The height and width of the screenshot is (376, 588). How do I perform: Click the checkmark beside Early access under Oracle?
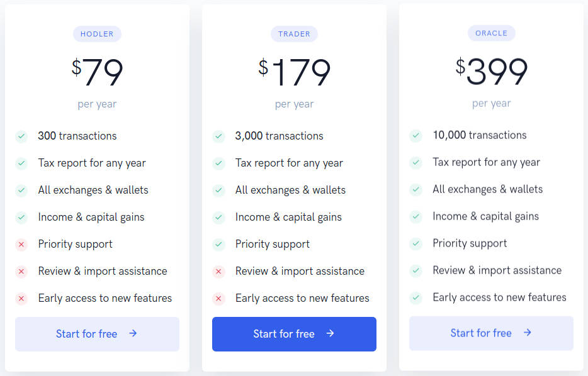(x=416, y=297)
